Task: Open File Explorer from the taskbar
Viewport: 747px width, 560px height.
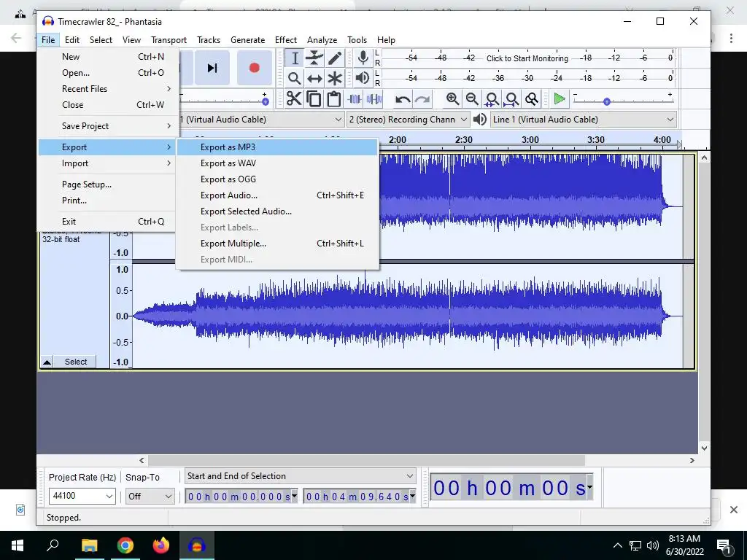Action: point(90,545)
